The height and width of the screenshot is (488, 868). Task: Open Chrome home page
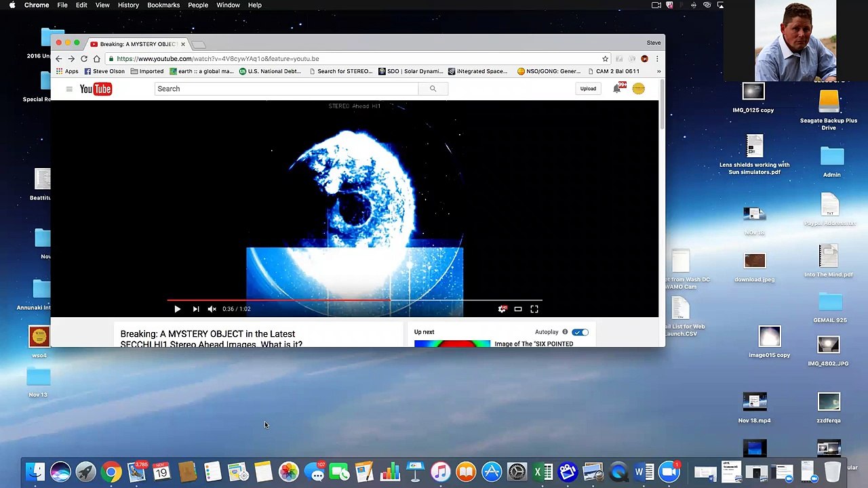click(97, 59)
